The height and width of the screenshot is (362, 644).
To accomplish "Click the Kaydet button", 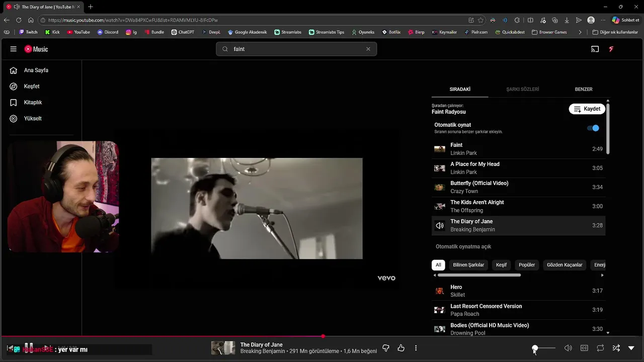I will (x=587, y=109).
